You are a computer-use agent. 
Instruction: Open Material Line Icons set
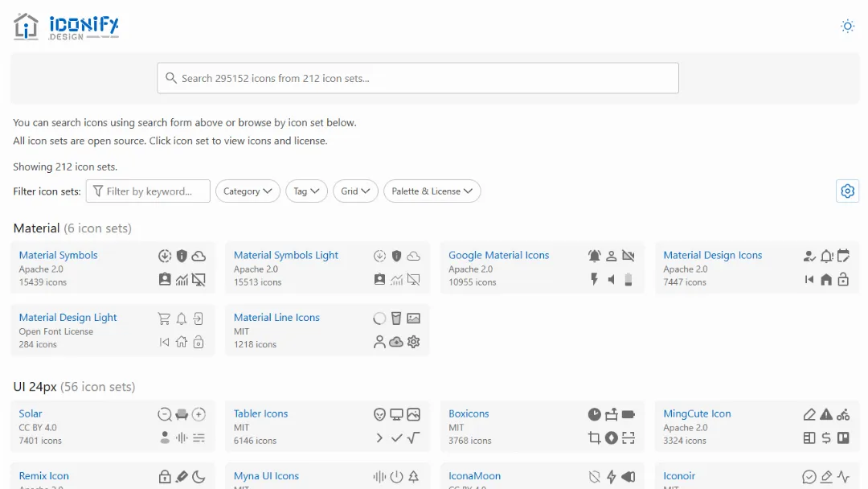276,318
